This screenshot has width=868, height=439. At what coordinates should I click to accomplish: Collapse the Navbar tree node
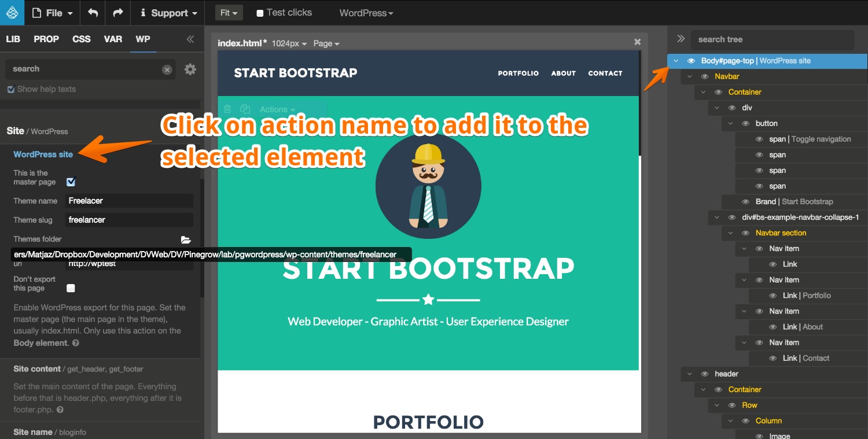690,76
